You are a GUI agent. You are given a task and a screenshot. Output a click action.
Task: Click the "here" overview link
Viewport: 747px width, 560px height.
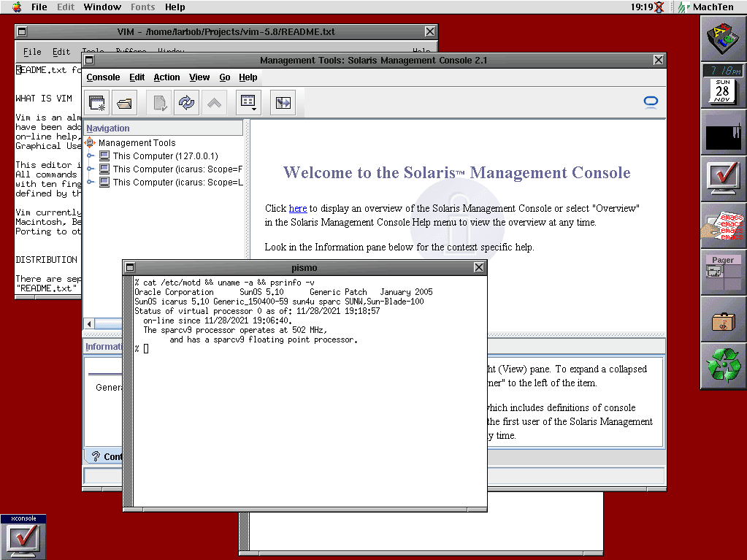(x=298, y=208)
